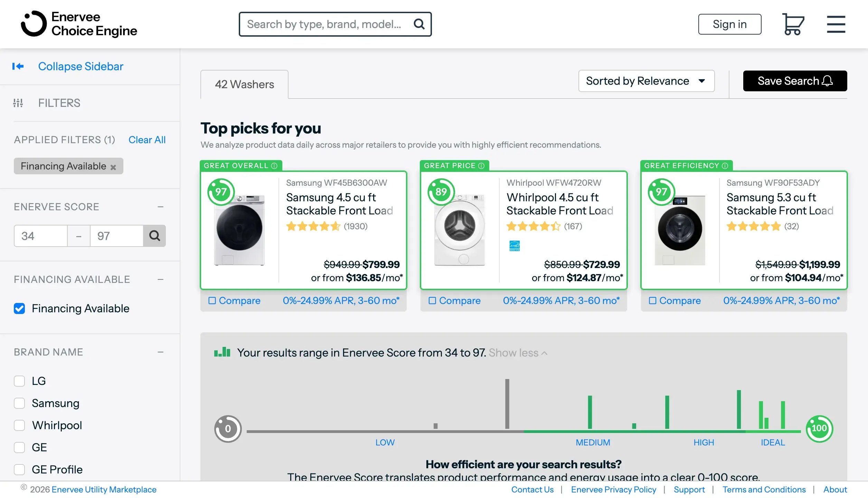The image size is (868, 498).
Task: Click the filters sliders icon
Action: [18, 103]
